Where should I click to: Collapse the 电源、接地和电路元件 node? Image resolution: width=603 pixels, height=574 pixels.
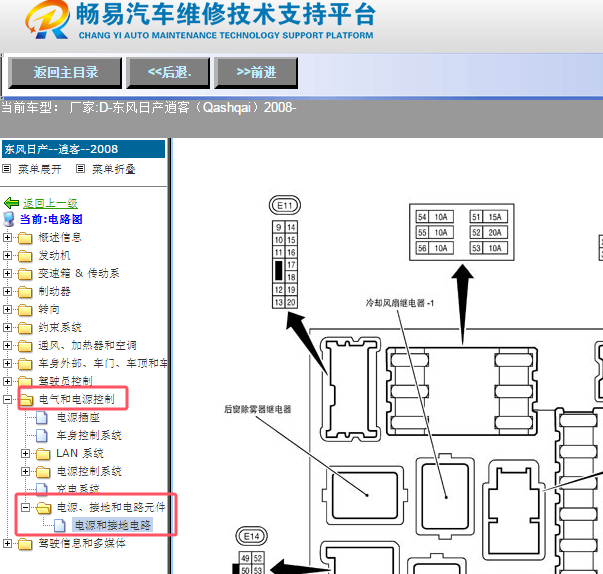[x=25, y=507]
